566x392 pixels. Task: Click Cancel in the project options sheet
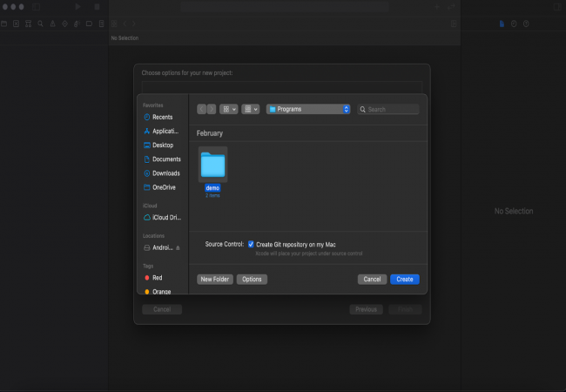tap(162, 309)
